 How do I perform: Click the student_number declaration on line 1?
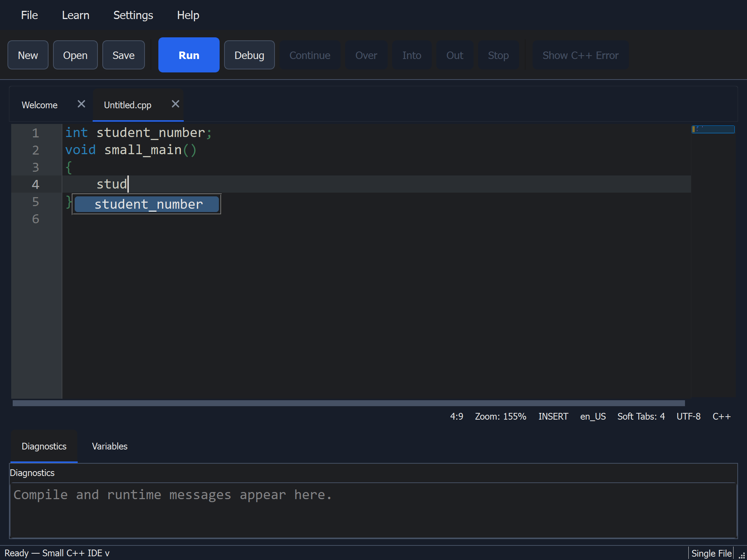tap(151, 133)
